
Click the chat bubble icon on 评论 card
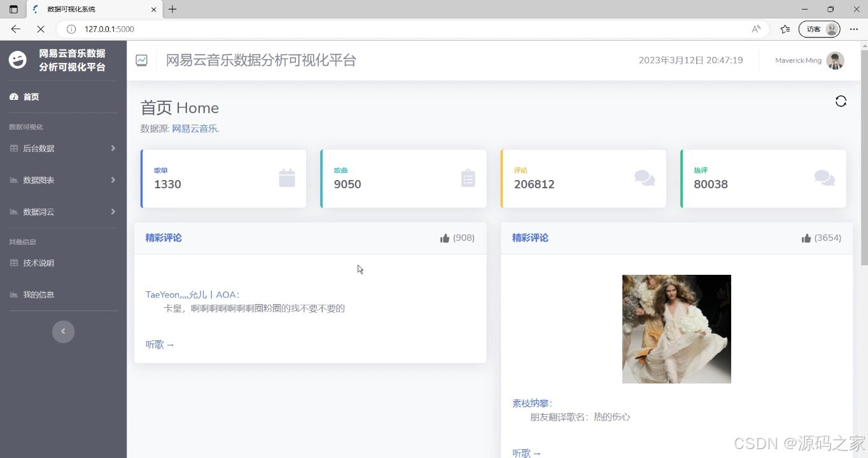(645, 178)
